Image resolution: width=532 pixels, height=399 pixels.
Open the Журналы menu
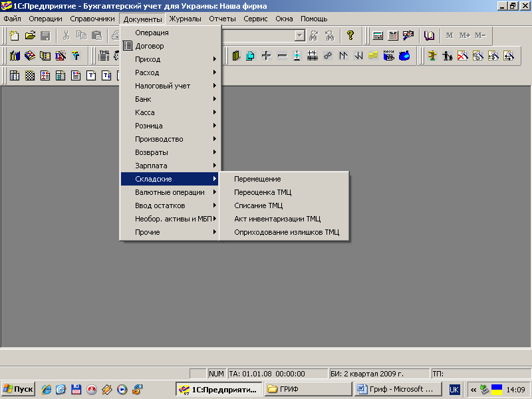point(186,19)
